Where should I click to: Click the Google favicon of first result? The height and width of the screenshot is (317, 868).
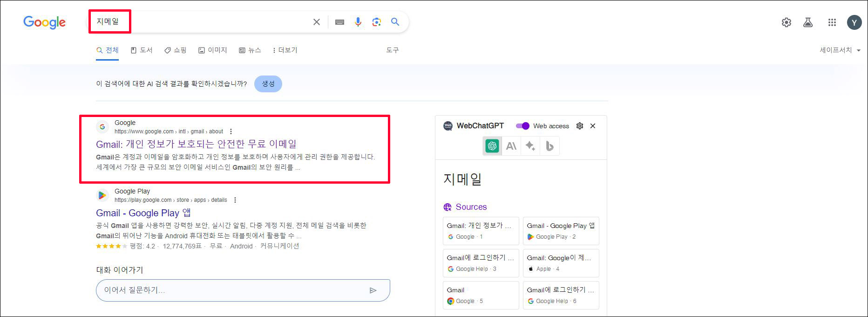[x=102, y=127]
